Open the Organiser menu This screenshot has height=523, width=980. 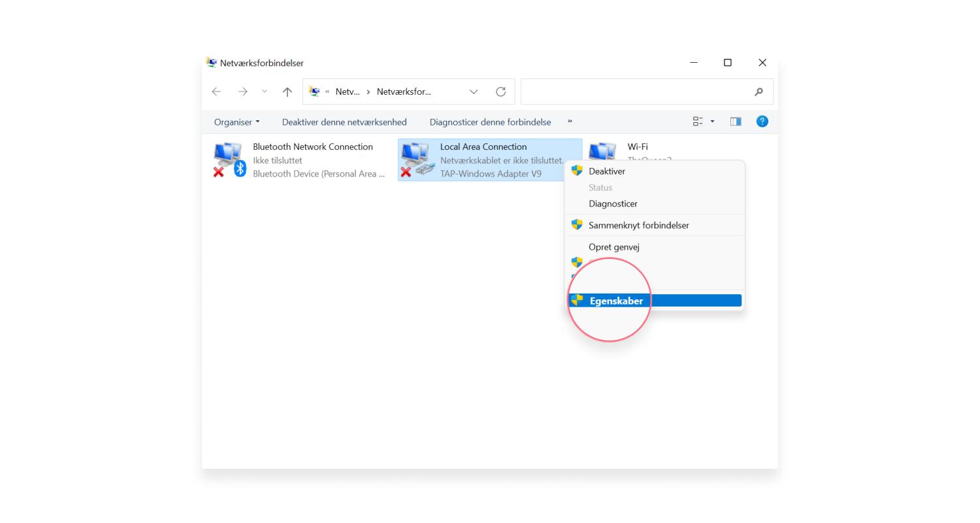(237, 122)
